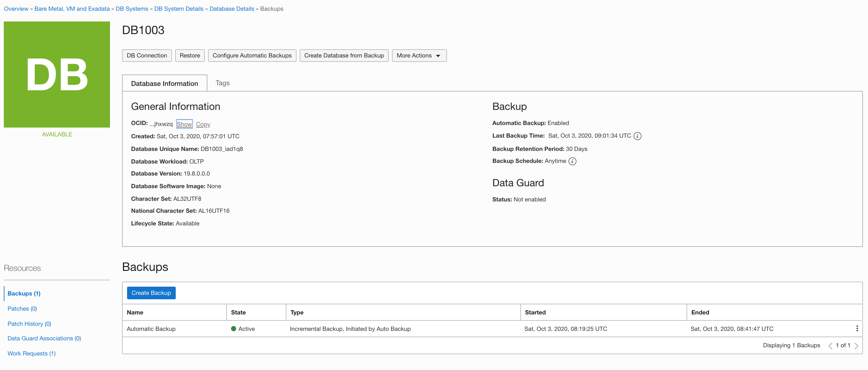Click the Created date value
Image resolution: width=868 pixels, height=370 pixels.
point(198,136)
